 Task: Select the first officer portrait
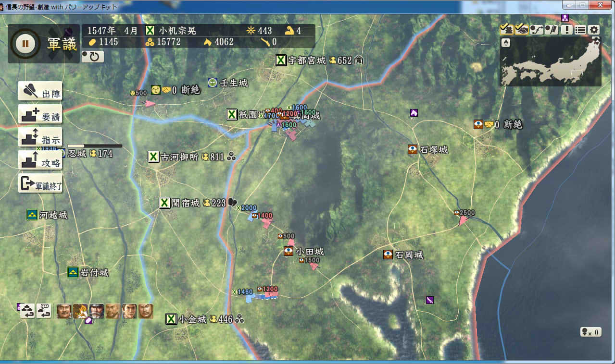(64, 311)
